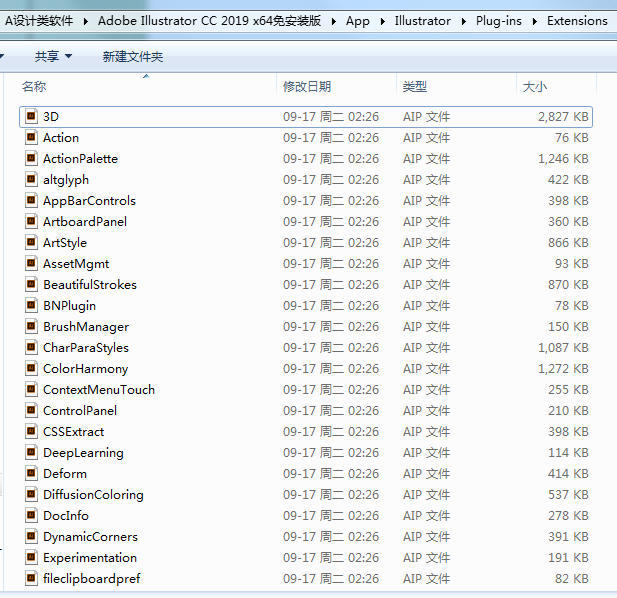Sort by the 大小 column header

[x=534, y=86]
